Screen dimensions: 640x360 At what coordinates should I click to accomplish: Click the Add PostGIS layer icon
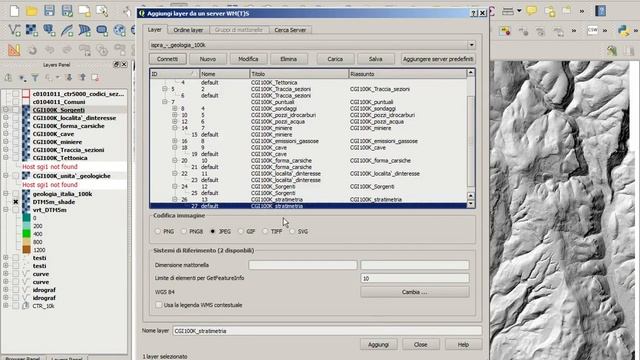point(49,30)
